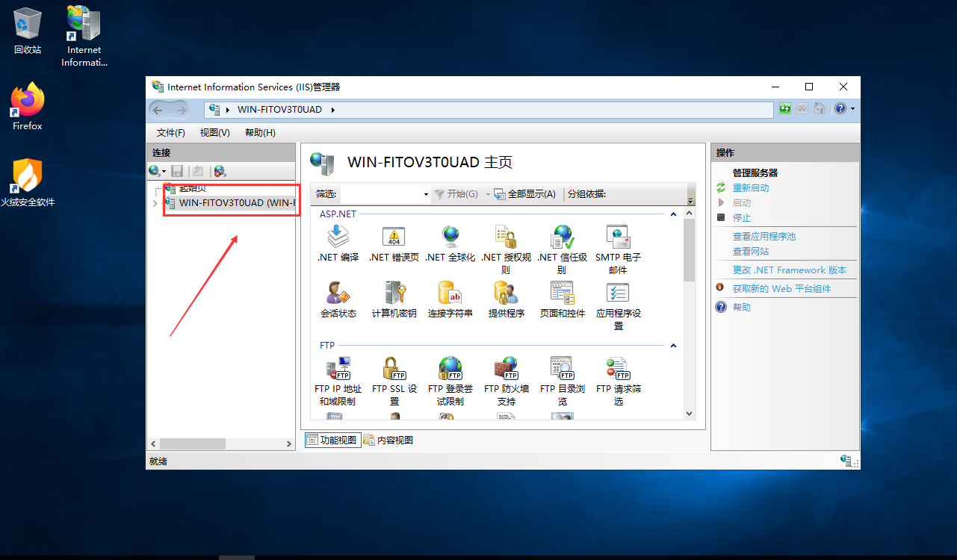The height and width of the screenshot is (560, 957).
Task: Select the 页面和控件 icon
Action: (562, 293)
